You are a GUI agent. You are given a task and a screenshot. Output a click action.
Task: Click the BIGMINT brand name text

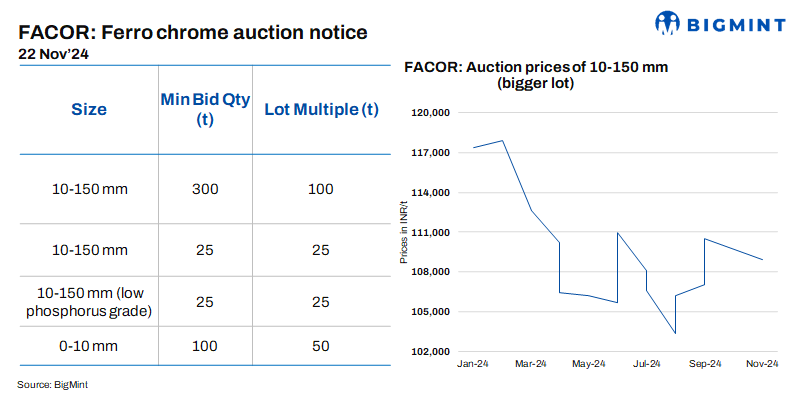(x=734, y=23)
